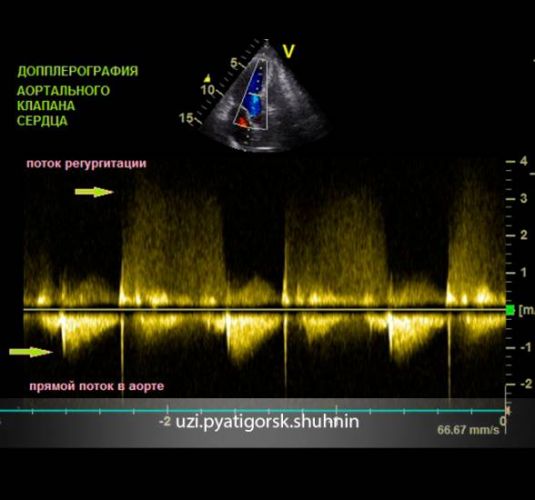Image resolution: width=535 pixels, height=500 pixels.
Task: Click the velocity scale value 1 above baseline
Action: pyautogui.click(x=524, y=272)
